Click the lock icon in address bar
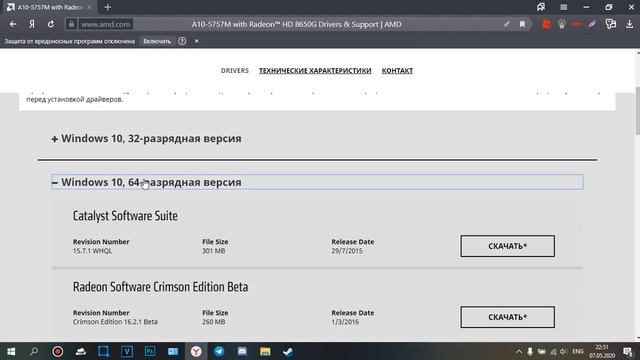640x360 pixels. [71, 24]
